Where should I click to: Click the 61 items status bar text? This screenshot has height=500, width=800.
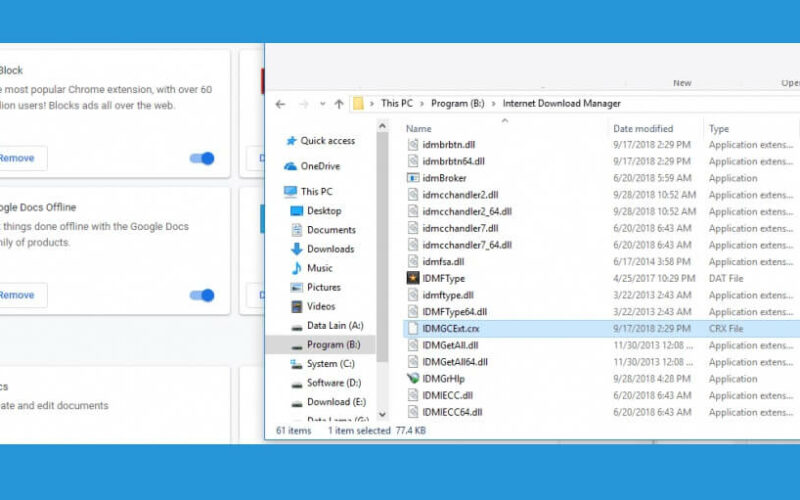pos(293,431)
